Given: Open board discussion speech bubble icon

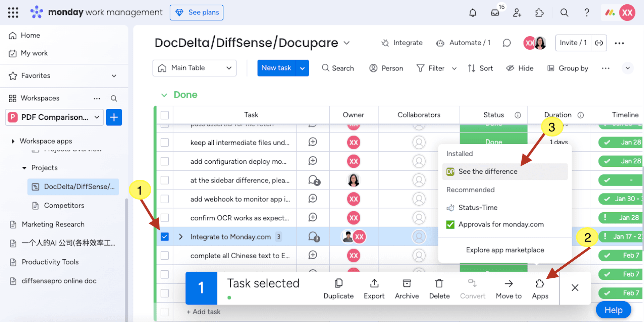Looking at the screenshot, I should [507, 43].
